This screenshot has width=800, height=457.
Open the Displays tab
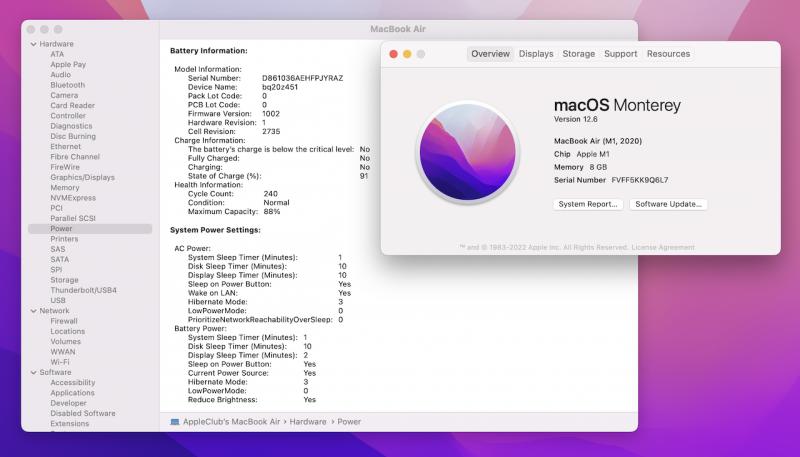point(536,54)
